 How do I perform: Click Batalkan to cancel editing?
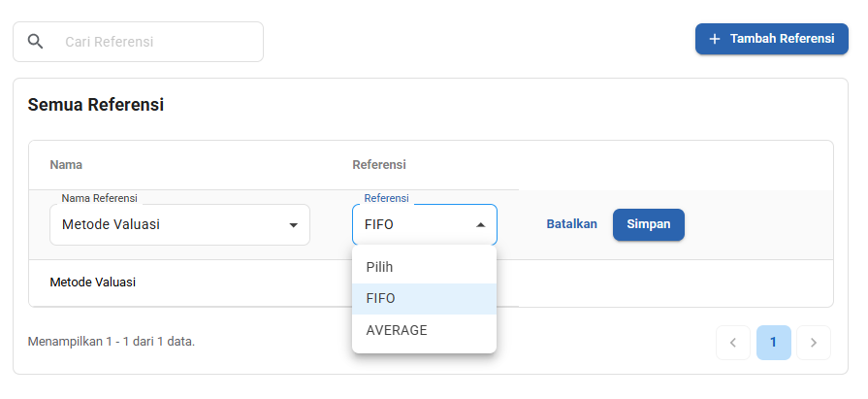click(x=571, y=224)
